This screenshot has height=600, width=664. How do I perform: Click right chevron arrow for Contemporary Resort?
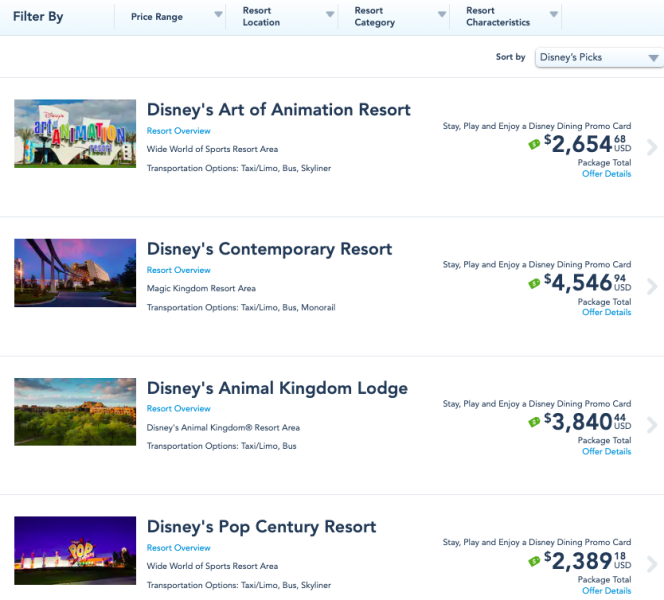click(652, 287)
